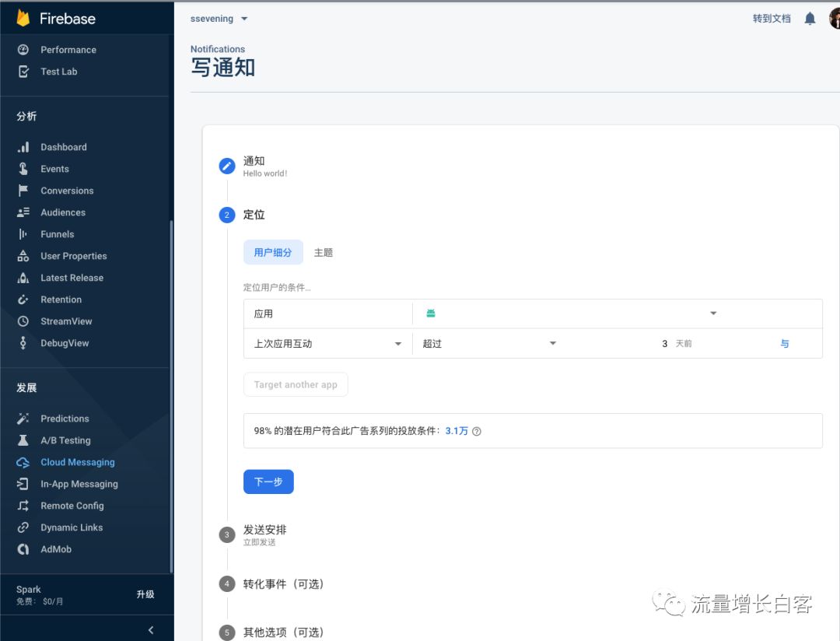Image resolution: width=840 pixels, height=641 pixels.
Task: Open the 上次应用互动 condition dropdown
Action: tap(328, 344)
